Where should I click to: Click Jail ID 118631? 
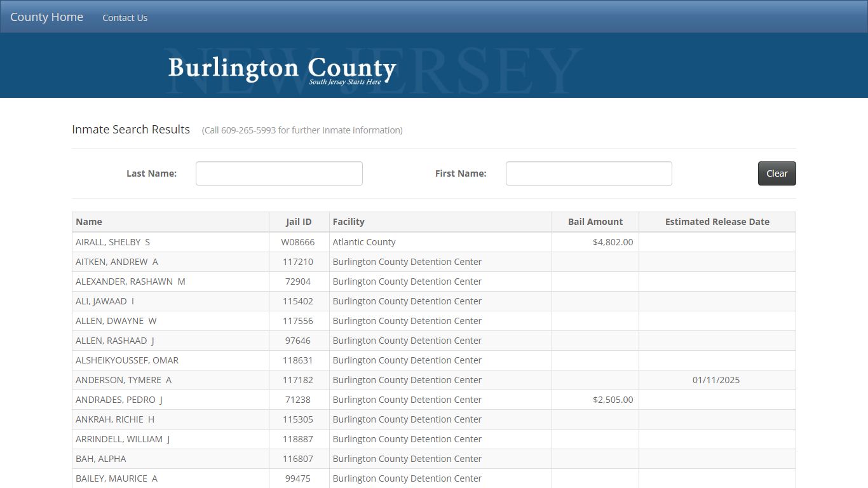(x=298, y=360)
